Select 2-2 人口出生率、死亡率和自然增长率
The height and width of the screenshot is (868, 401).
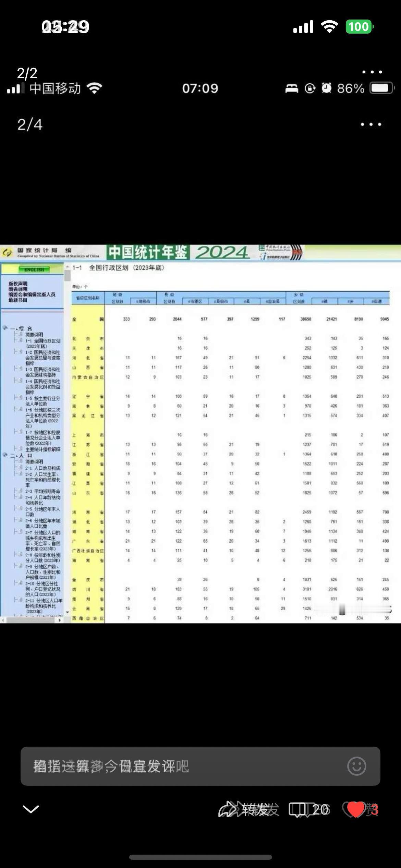43,480
